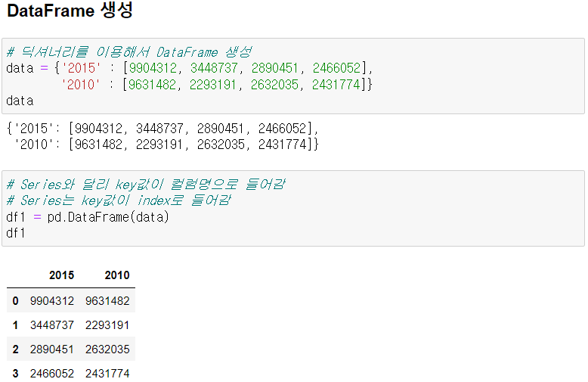Click the comment '# Series와 달리 key값이 컬럼명으로 들어감'
This screenshot has width=588, height=382.
tap(147, 185)
